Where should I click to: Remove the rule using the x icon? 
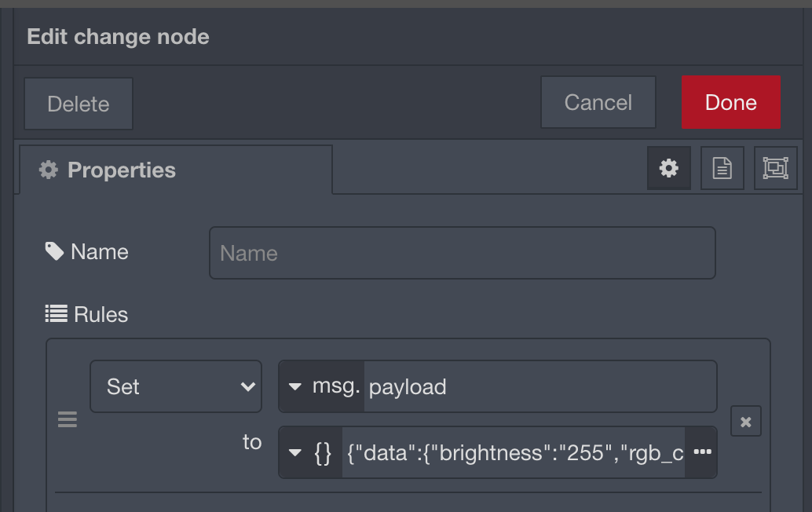(745, 421)
